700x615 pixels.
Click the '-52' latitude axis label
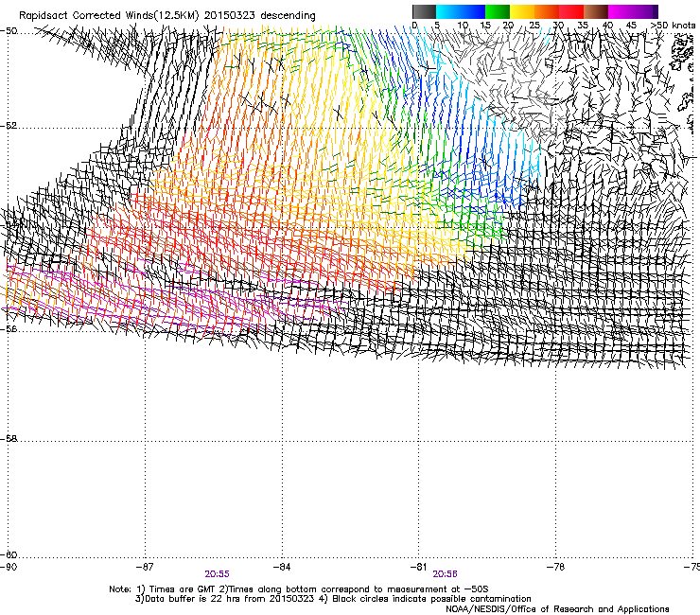pyautogui.click(x=9, y=126)
